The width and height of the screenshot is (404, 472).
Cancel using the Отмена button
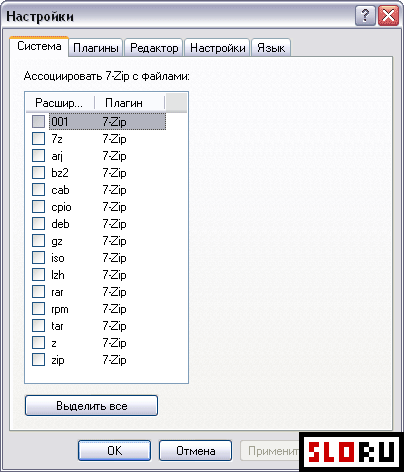195,451
